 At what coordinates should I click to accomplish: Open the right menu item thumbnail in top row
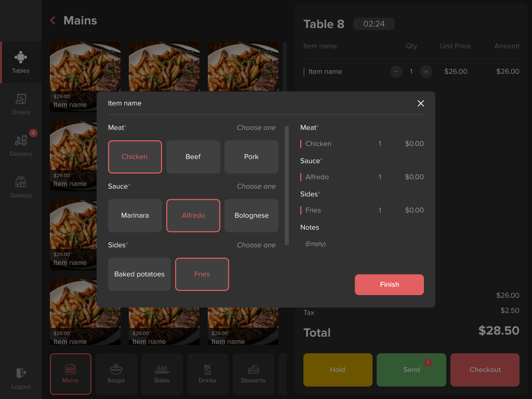pyautogui.click(x=243, y=66)
